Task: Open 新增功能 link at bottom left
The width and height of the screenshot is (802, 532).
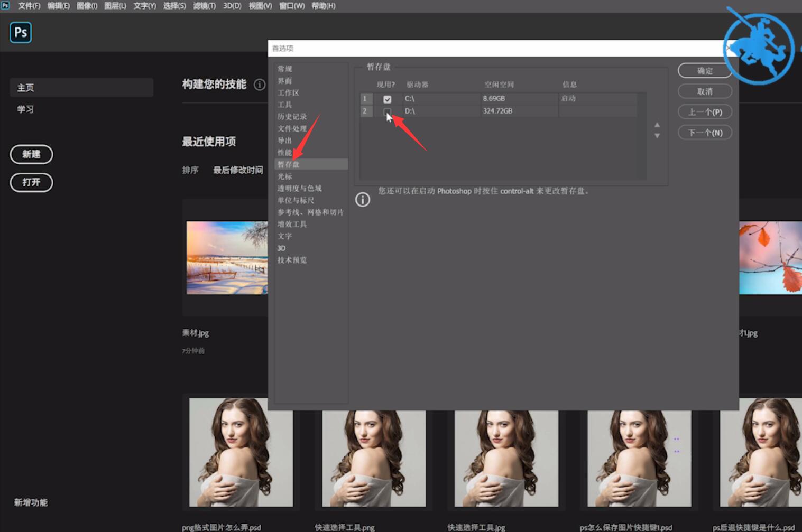Action: [x=31, y=502]
